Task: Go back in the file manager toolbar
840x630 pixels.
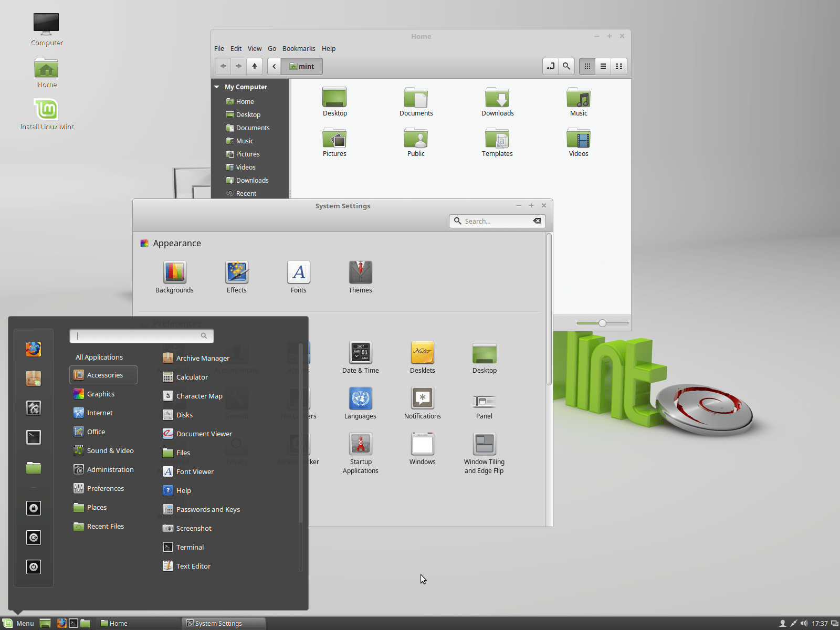Action: tap(223, 66)
